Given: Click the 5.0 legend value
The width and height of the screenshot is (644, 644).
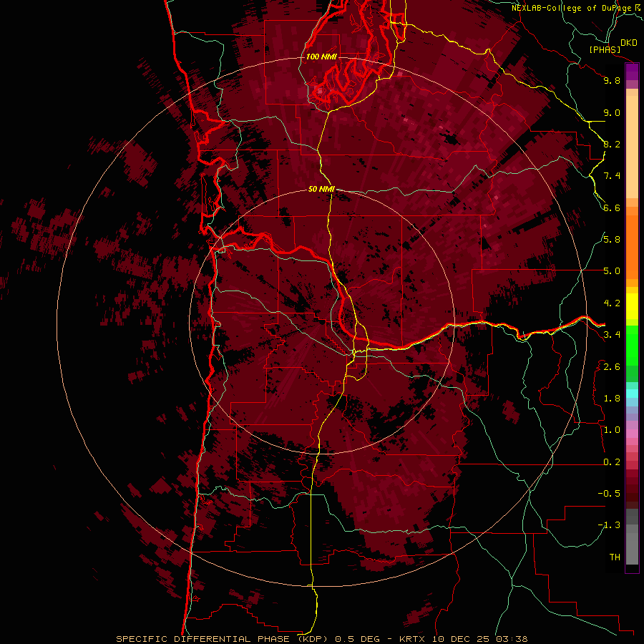Looking at the screenshot, I should pyautogui.click(x=612, y=271).
